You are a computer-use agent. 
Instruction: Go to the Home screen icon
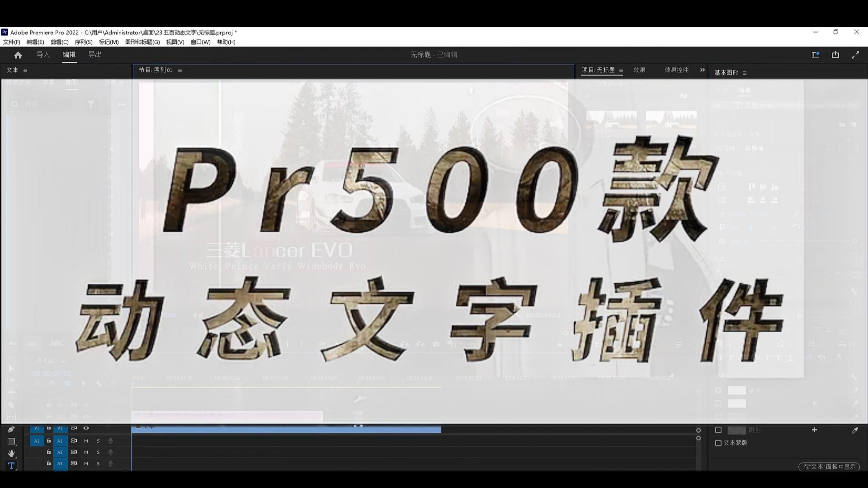point(18,55)
